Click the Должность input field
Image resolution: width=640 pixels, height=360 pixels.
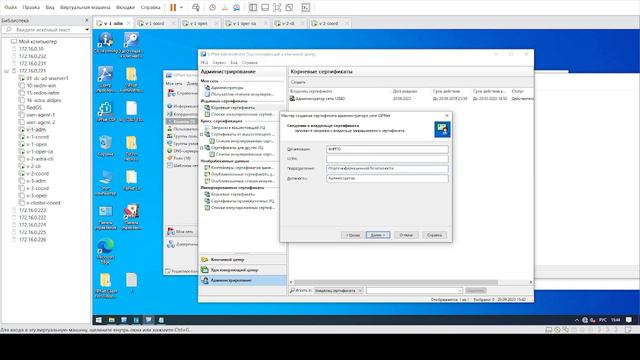click(387, 178)
